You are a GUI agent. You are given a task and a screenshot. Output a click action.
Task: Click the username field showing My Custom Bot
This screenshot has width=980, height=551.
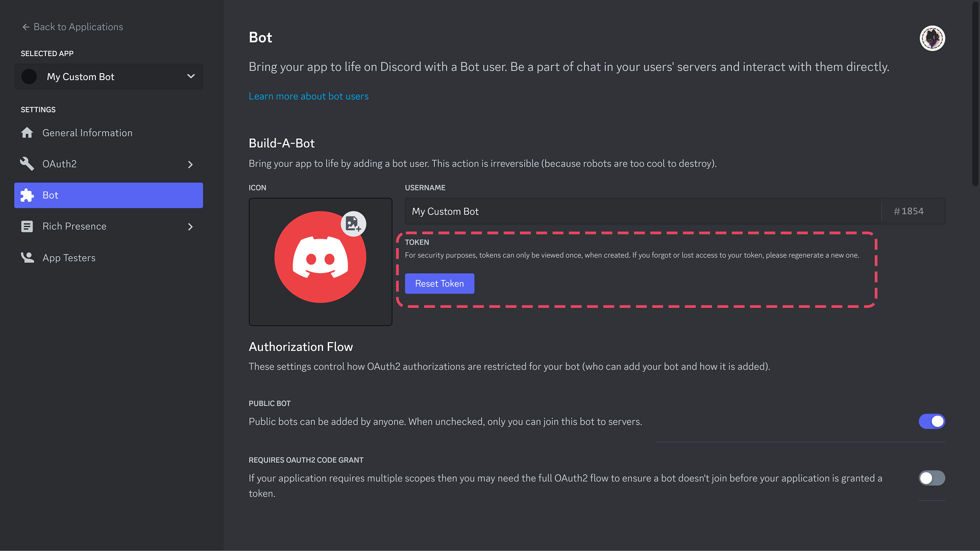(561, 211)
